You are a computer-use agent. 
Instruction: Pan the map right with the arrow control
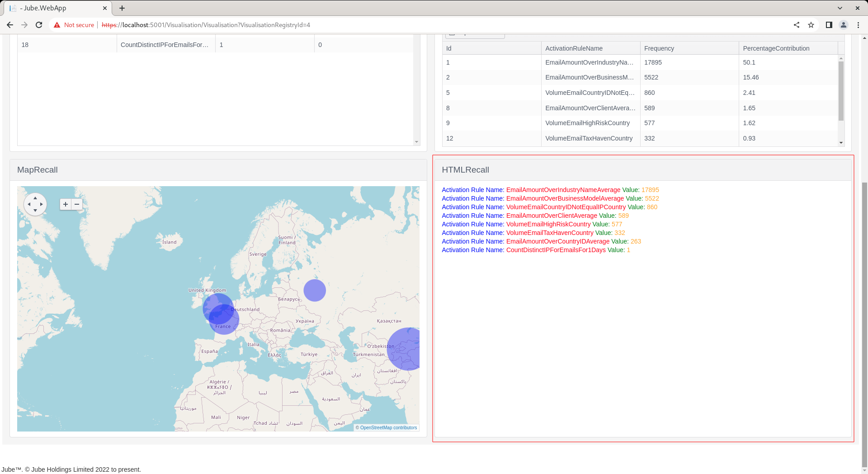tap(42, 204)
